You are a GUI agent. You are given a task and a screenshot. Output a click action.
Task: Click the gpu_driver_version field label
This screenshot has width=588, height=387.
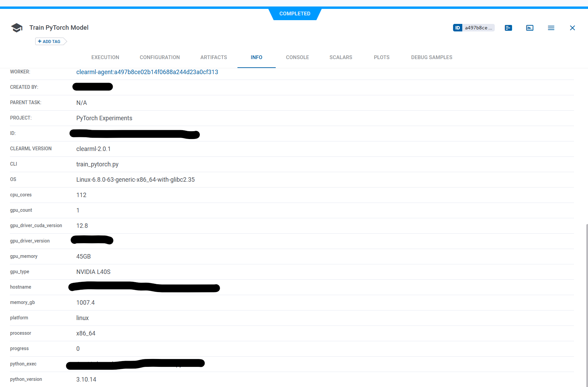point(30,241)
